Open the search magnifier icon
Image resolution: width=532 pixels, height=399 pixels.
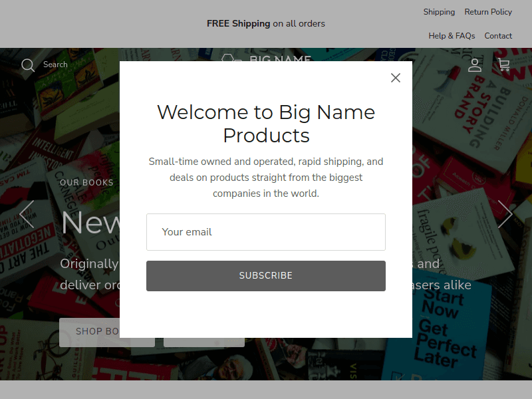(x=27, y=65)
